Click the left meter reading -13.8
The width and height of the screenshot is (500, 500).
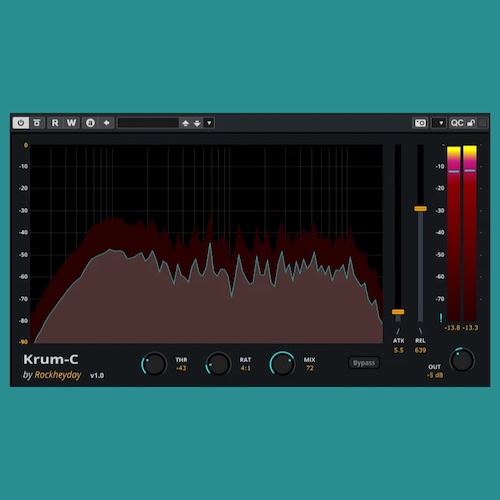(x=452, y=328)
